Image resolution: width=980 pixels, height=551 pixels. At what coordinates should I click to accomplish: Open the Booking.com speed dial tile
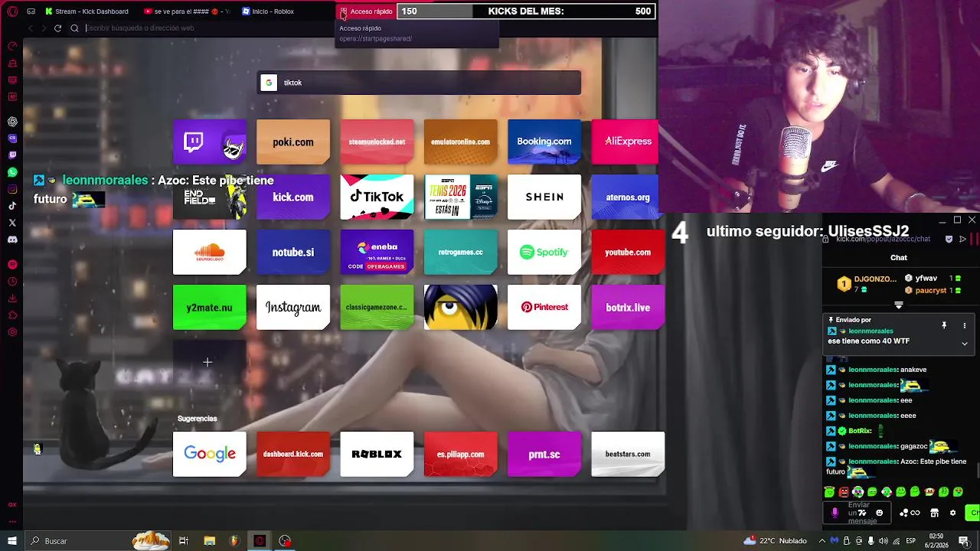(544, 142)
